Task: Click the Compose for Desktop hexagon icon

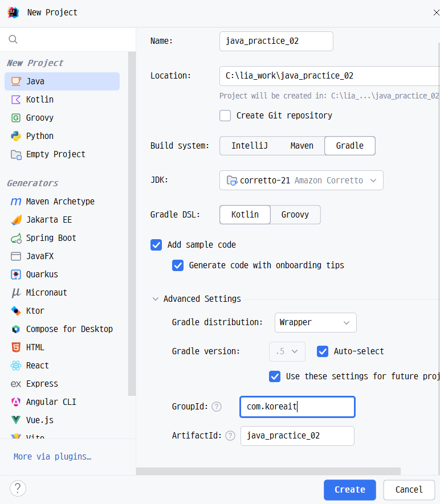Action: [16, 329]
